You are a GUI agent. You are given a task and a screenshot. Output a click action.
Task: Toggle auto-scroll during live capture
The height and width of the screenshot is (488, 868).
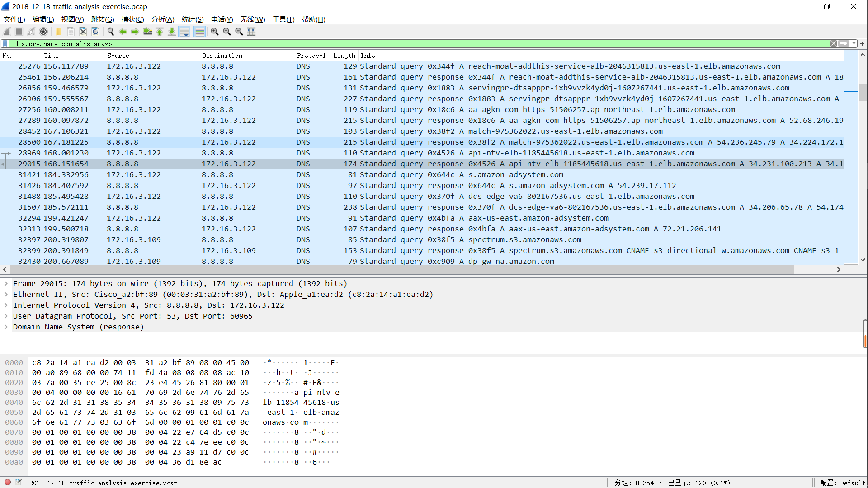click(x=184, y=32)
